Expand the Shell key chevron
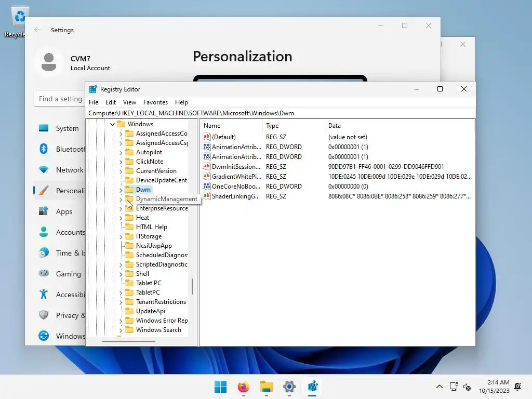The height and width of the screenshot is (399, 532). tap(121, 274)
